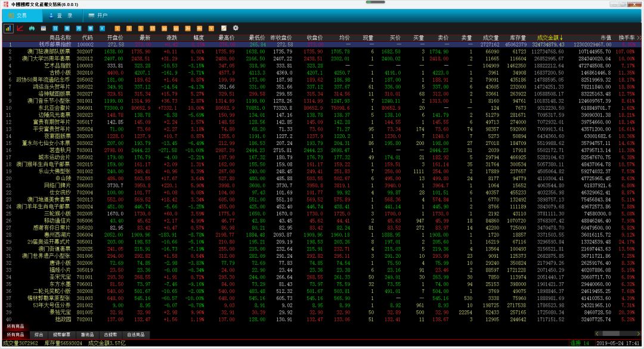Select the quarterly 季 period icon
This screenshot has height=349, width=644.
click(x=91, y=29)
